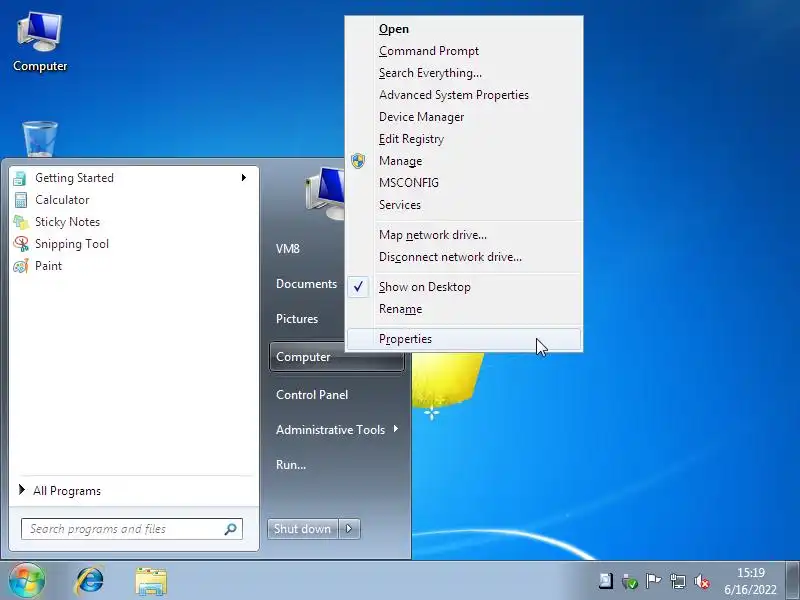Open Services from the context menu
The image size is (800, 600).
point(464,205)
